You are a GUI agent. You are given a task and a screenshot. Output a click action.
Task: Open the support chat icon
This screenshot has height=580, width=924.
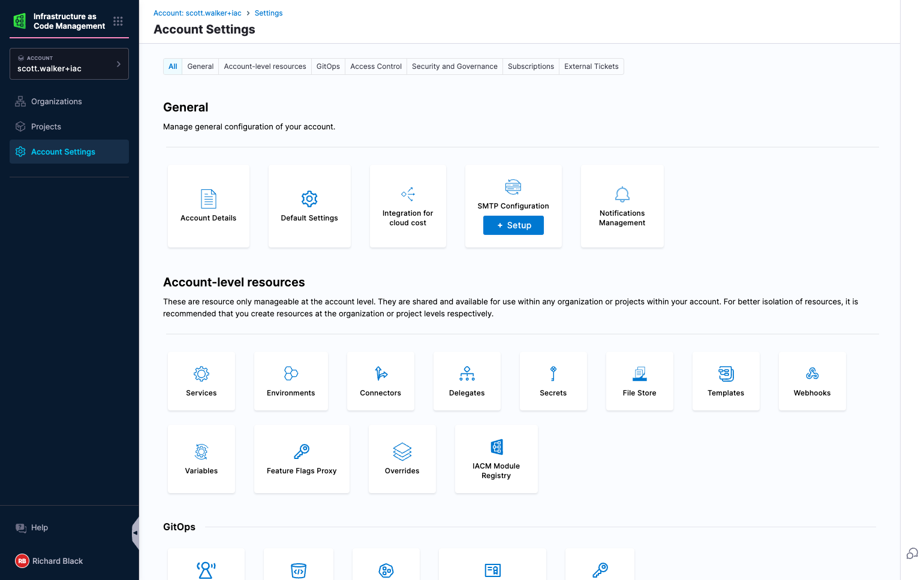(x=912, y=554)
